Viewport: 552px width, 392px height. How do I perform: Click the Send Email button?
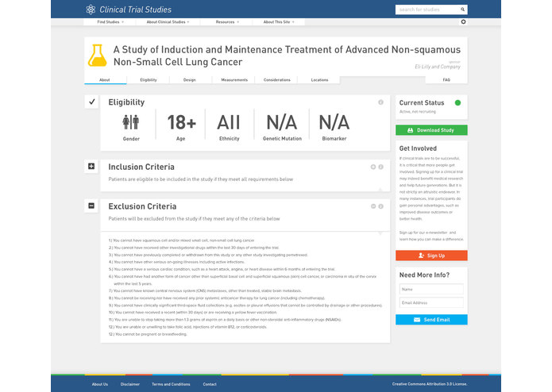pyautogui.click(x=431, y=320)
